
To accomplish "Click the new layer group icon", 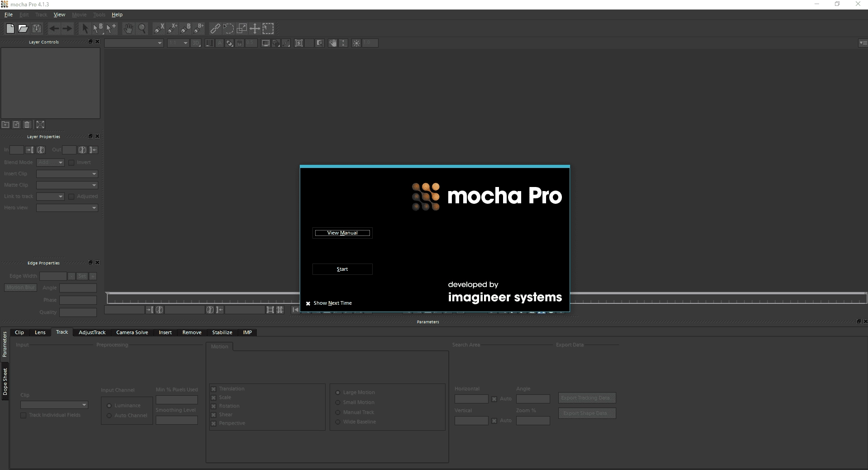I will [x=5, y=125].
